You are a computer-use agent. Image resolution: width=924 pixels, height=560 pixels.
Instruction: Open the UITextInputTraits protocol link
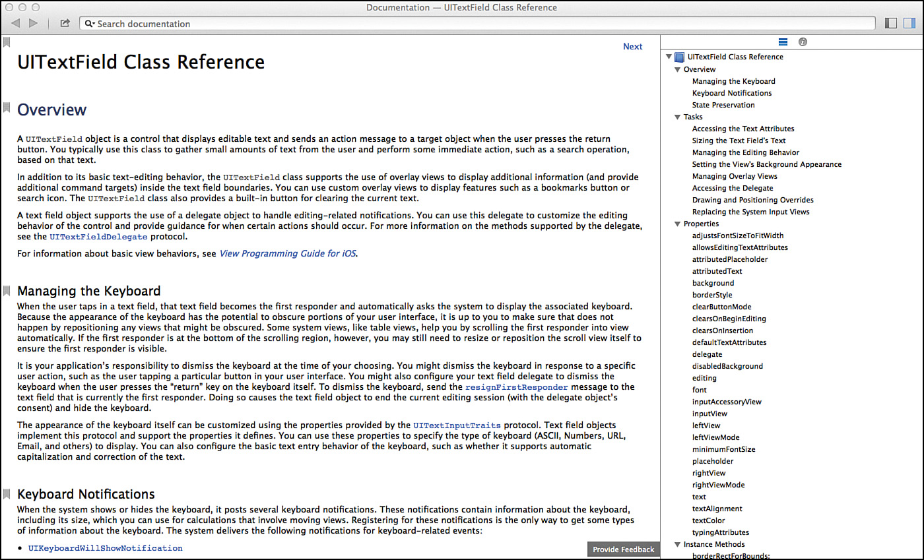point(457,425)
